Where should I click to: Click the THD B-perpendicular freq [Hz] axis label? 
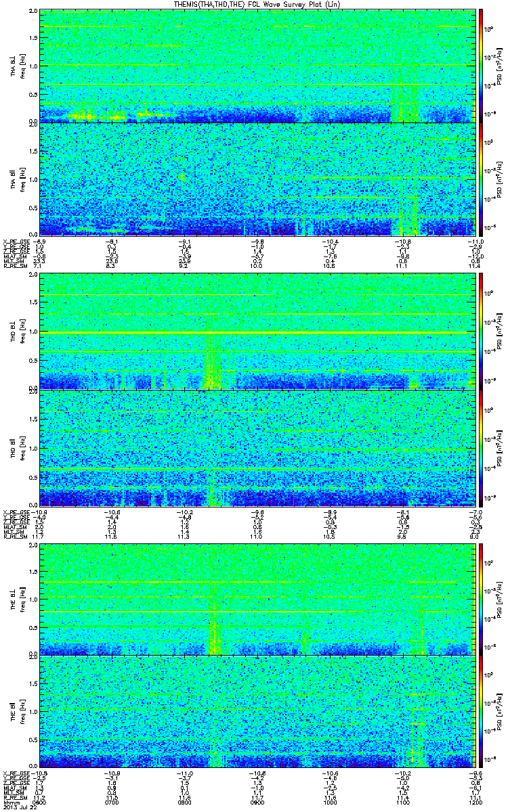[22, 332]
